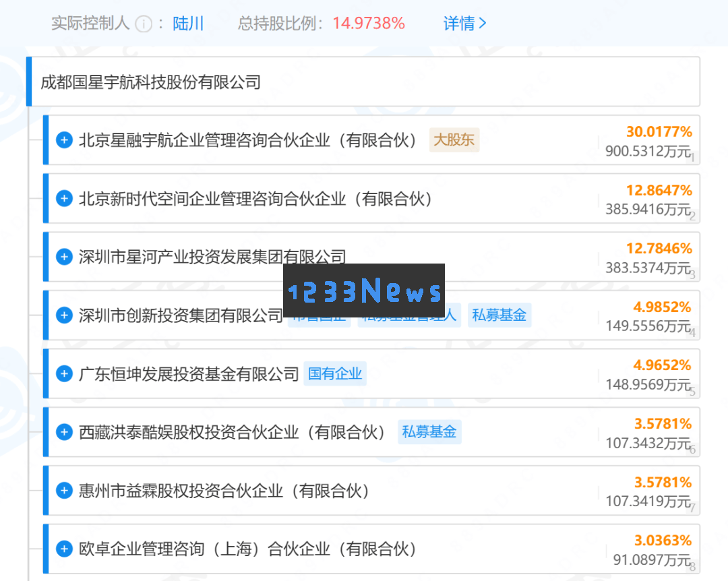Open 欧卓企业管理咨询（上海）合伙企业 company name

(248, 549)
